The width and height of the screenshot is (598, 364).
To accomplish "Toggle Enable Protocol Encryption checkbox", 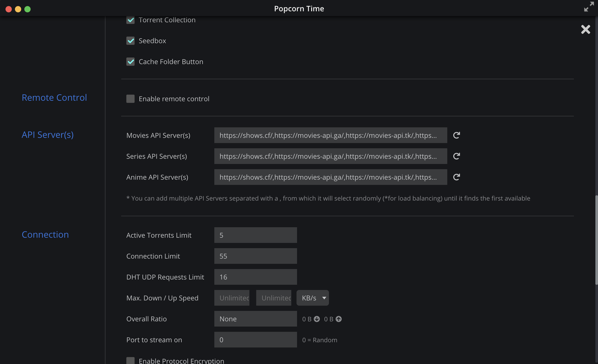I will click(131, 361).
